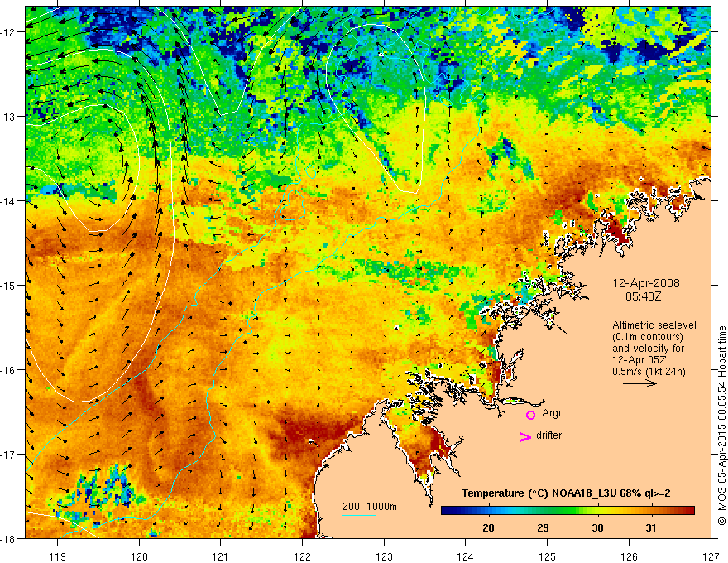The height and width of the screenshot is (563, 728).
Task: Click the colorbar value 30
Action: click(597, 527)
